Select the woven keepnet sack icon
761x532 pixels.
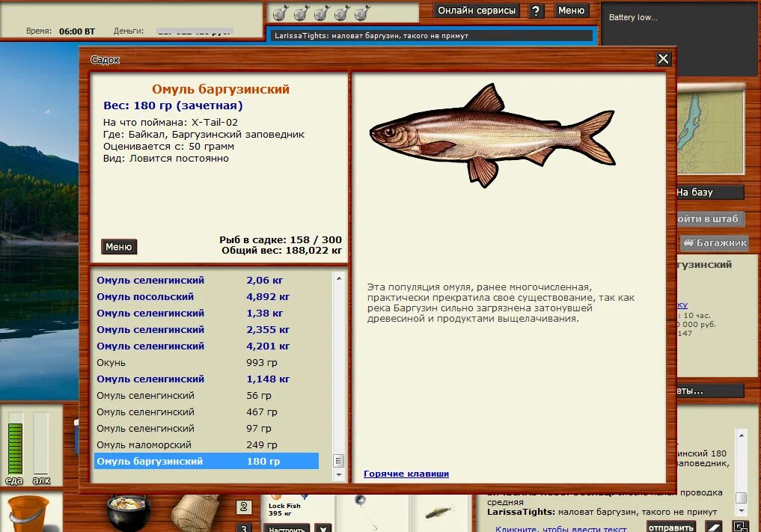point(195,513)
